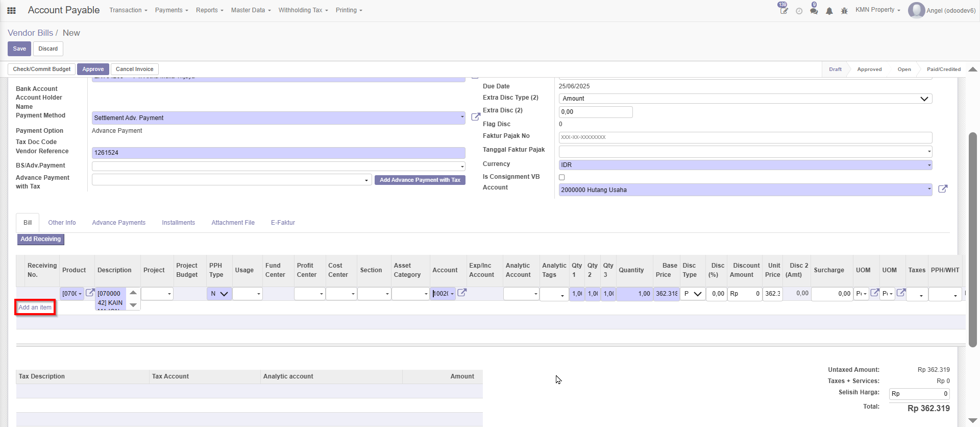Click the Discount Amount field in bill line

pyautogui.click(x=745, y=294)
